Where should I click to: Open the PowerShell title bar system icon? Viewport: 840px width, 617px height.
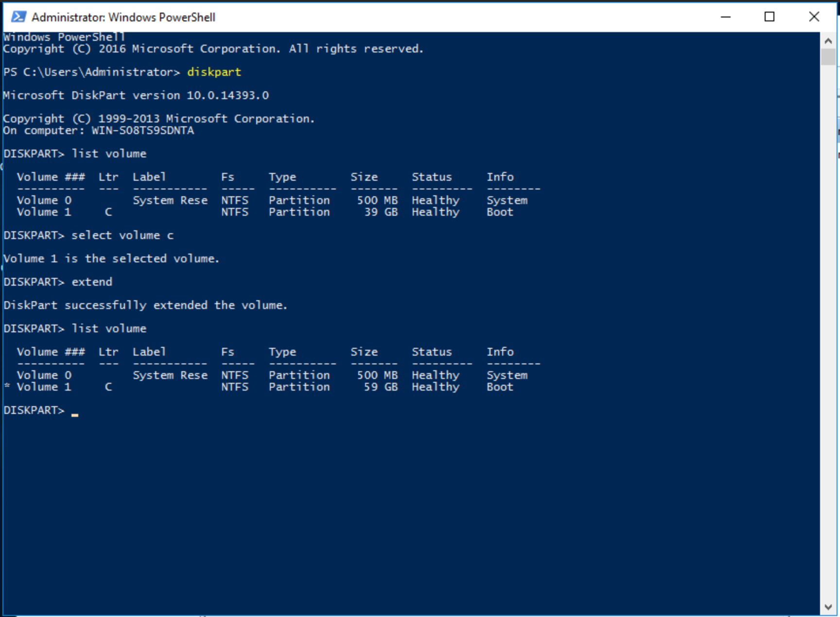coord(18,17)
